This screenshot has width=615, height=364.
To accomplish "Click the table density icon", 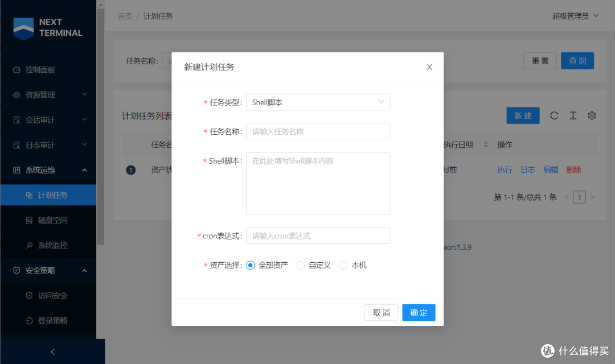I will tap(573, 115).
